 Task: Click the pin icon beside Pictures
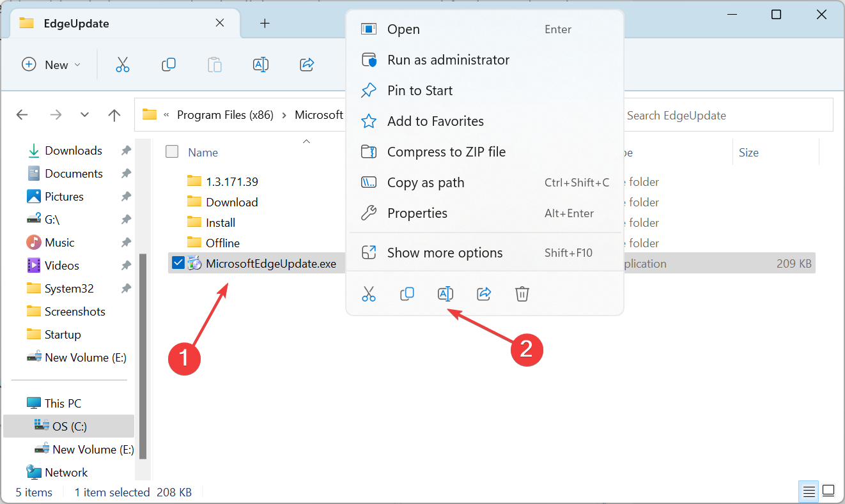[126, 197]
